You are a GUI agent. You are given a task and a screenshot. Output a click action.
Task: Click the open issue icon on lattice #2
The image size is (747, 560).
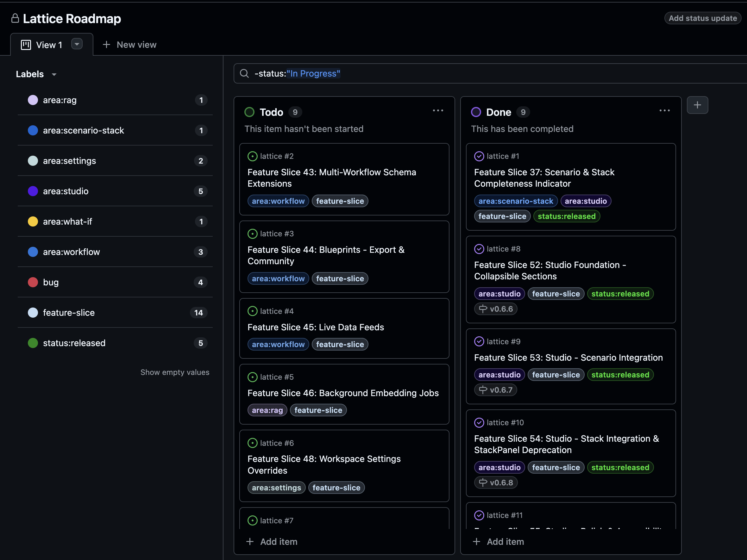coord(253,156)
